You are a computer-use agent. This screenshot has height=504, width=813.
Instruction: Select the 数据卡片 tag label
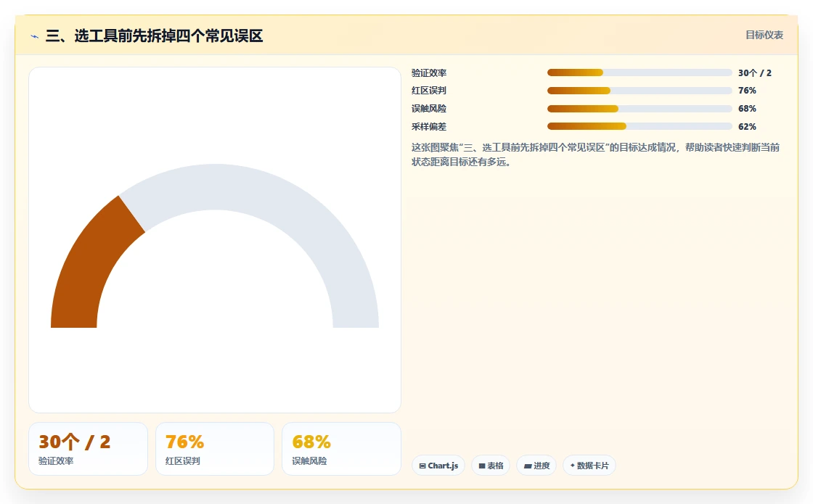pyautogui.click(x=592, y=466)
